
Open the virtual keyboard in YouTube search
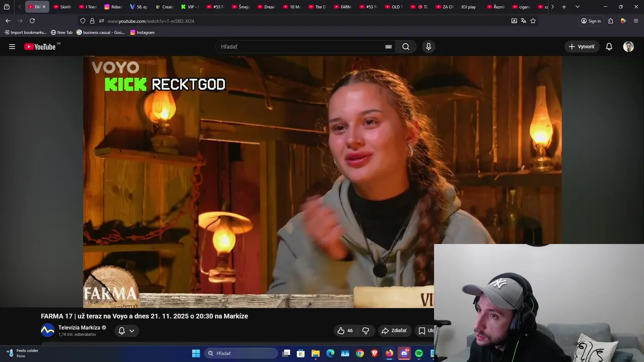388,47
